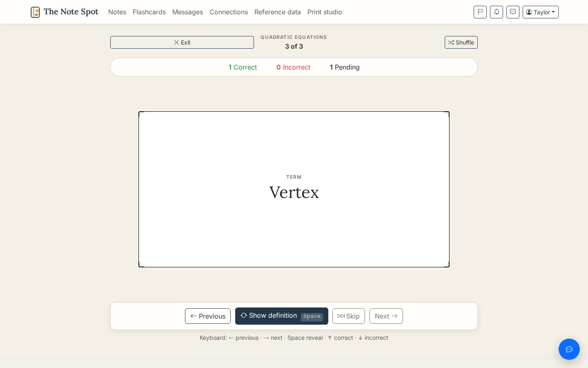Advance with the Next button
The image size is (588, 368).
point(386,316)
